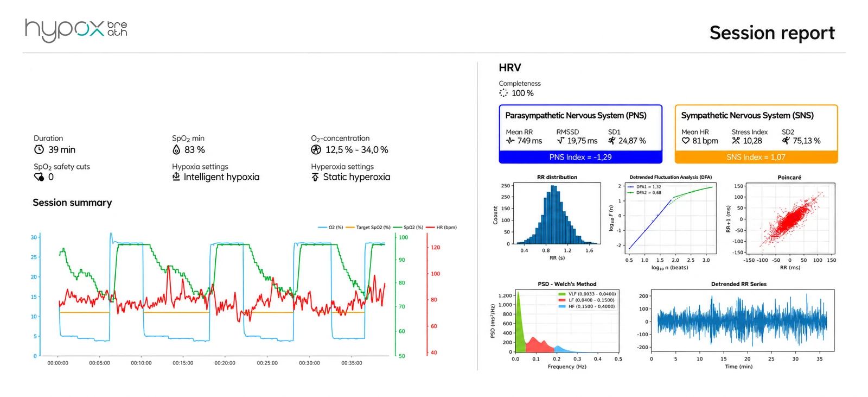This screenshot has width=868, height=397.
Task: Toggle the O2 (%) legend entry
Action: point(330,228)
